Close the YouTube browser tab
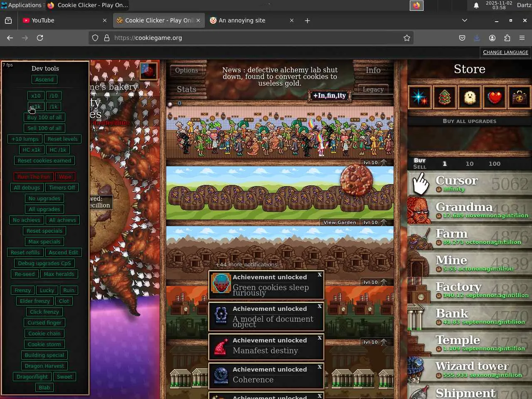The image size is (532, 399). (x=105, y=20)
